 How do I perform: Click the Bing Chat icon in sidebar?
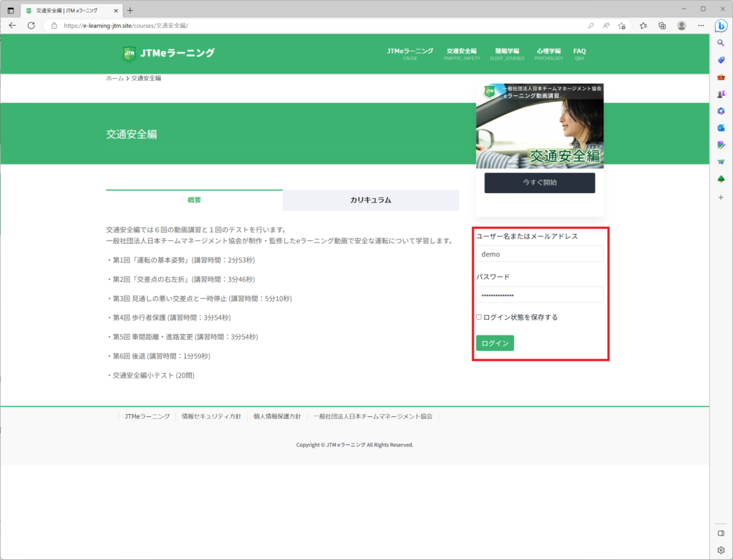pyautogui.click(x=721, y=26)
